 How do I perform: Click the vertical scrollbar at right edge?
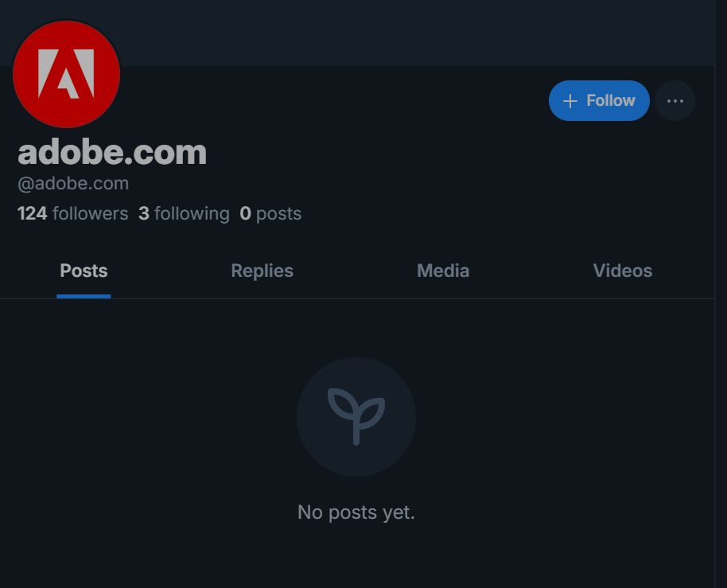pyautogui.click(x=721, y=294)
